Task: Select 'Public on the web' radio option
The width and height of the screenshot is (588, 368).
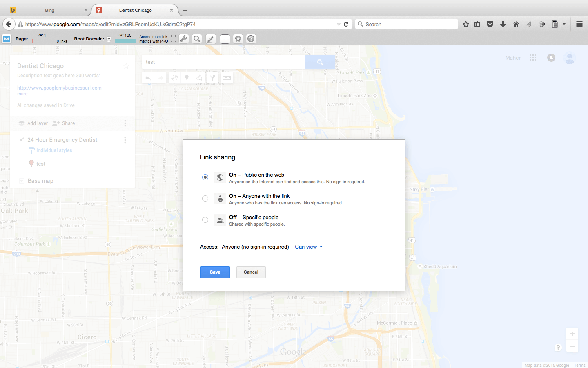Action: (205, 177)
